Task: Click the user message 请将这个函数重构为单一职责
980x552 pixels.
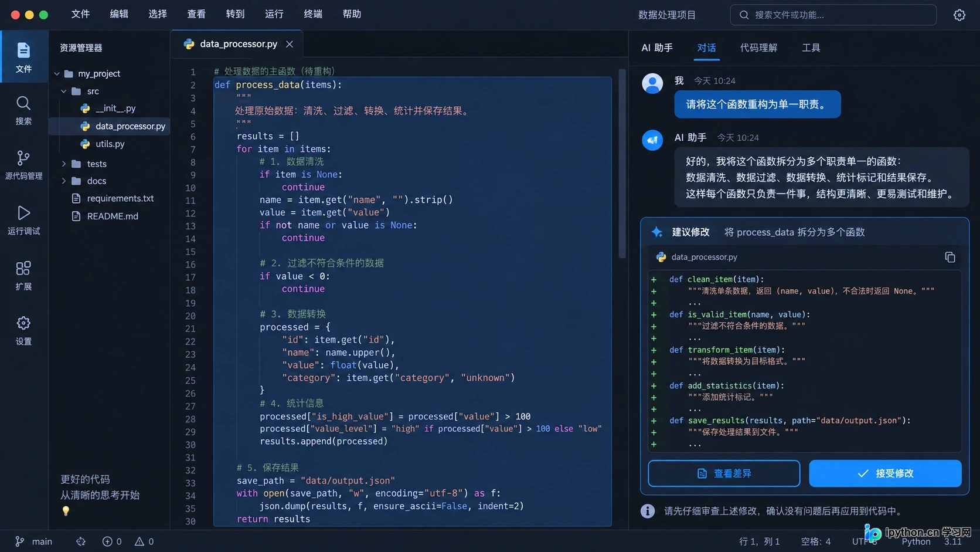Action: pyautogui.click(x=757, y=104)
